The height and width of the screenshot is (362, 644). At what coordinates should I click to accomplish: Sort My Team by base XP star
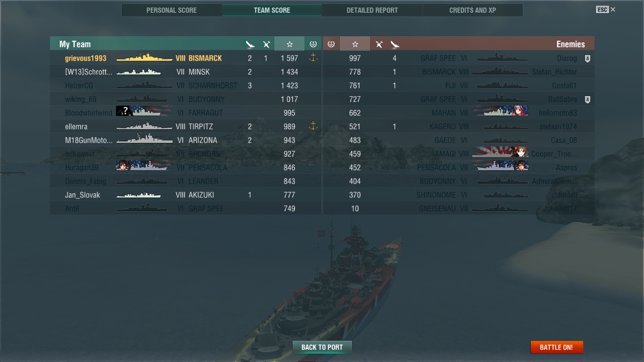click(289, 44)
